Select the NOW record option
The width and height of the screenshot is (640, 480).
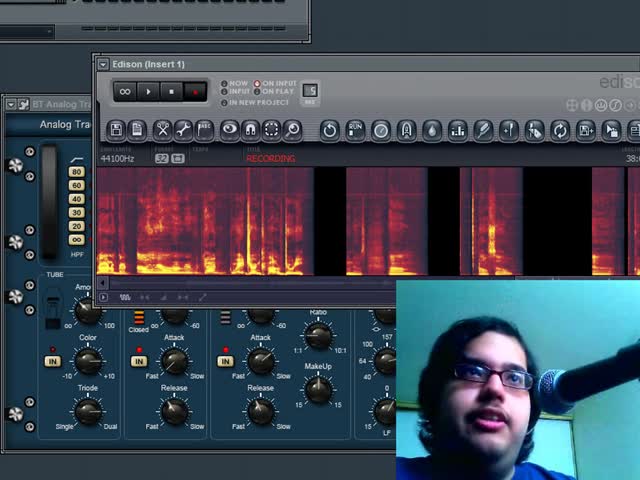(234, 83)
